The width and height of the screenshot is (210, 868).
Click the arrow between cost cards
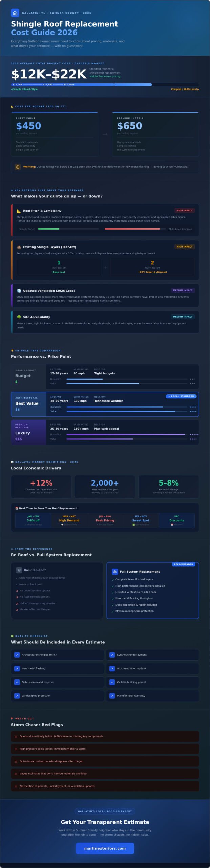(105, 134)
